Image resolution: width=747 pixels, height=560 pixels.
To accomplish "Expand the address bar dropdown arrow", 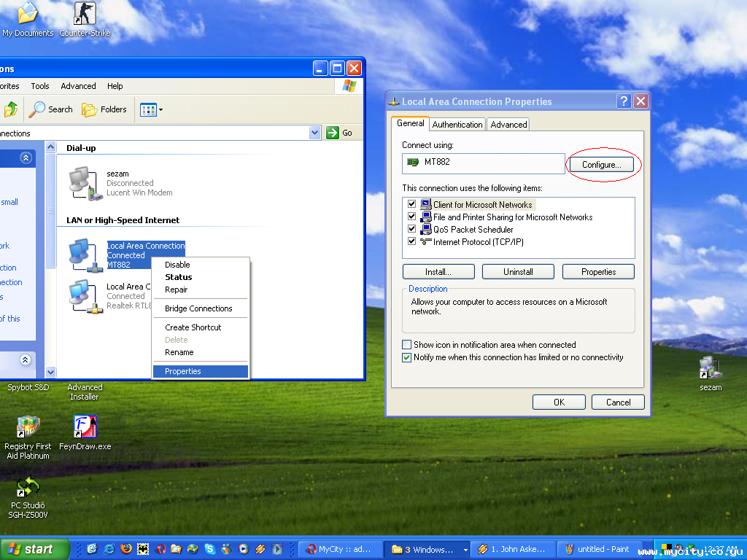I will [x=315, y=133].
